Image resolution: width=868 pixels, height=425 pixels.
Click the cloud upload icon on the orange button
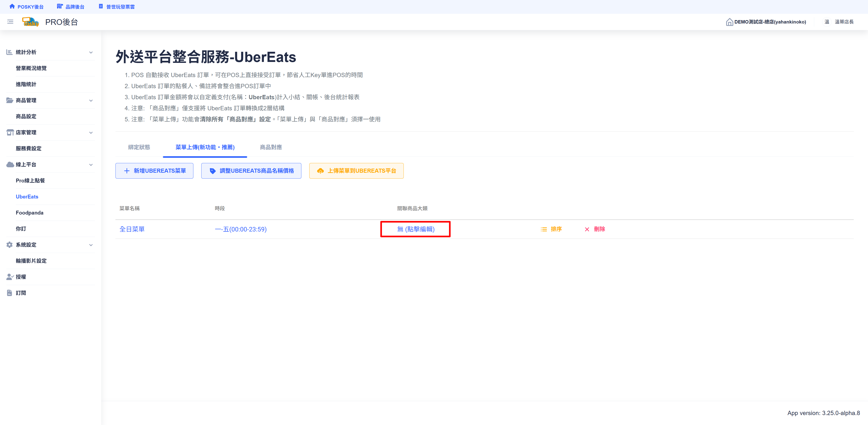(320, 171)
